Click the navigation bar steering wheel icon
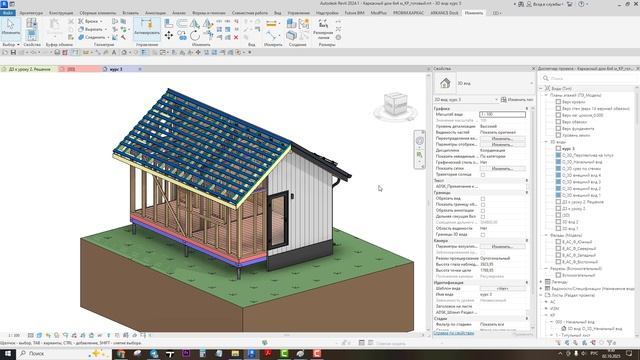The image size is (640, 360). pyautogui.click(x=420, y=140)
